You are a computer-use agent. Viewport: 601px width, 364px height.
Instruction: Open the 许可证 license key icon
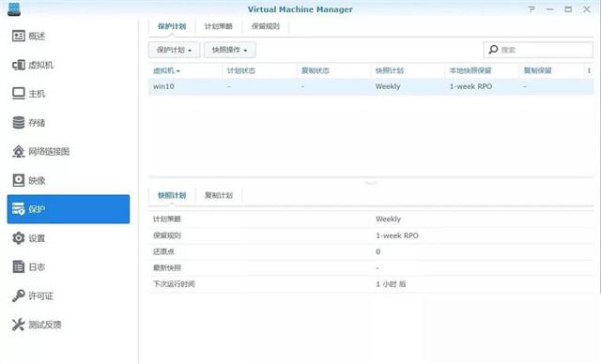click(19, 296)
